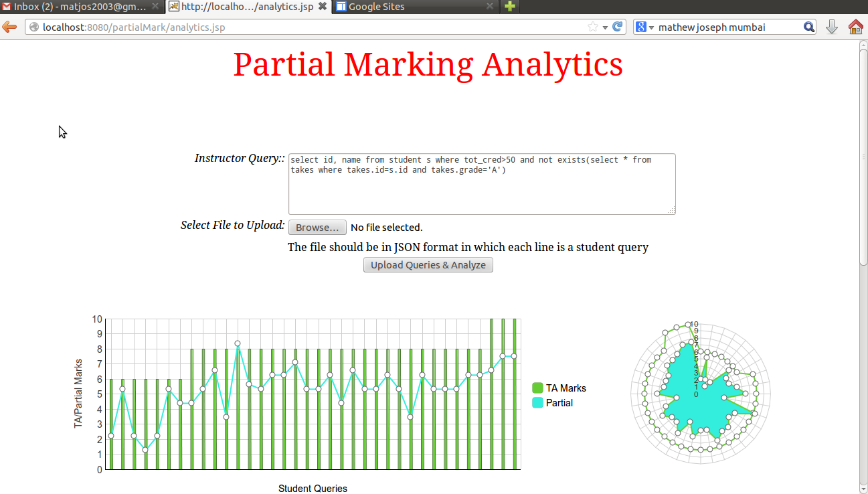Screen dimensions: 868x494
Task: Click the TA Marks legend label
Action: pos(566,388)
